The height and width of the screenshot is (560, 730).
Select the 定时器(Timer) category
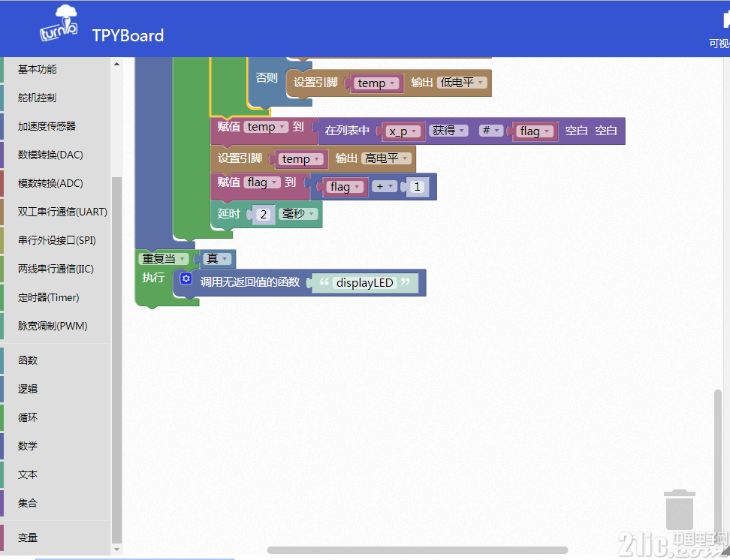coord(48,297)
